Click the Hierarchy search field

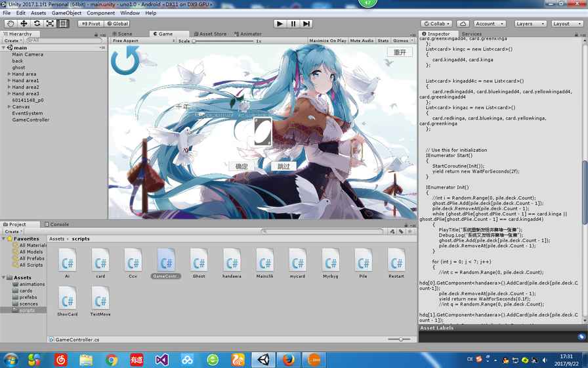coord(64,40)
